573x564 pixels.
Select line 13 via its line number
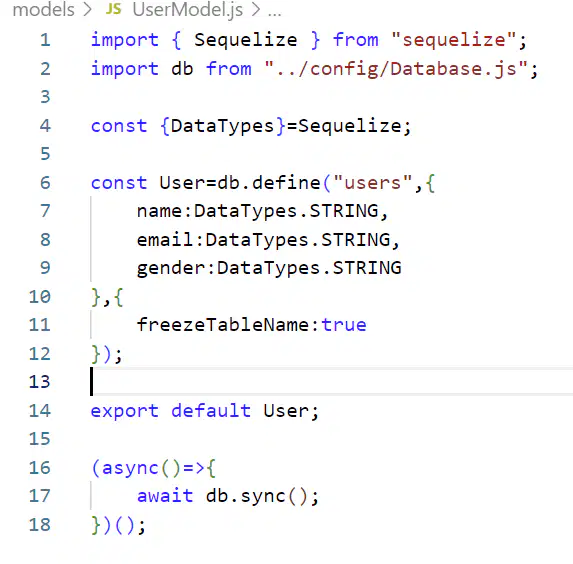(39, 382)
